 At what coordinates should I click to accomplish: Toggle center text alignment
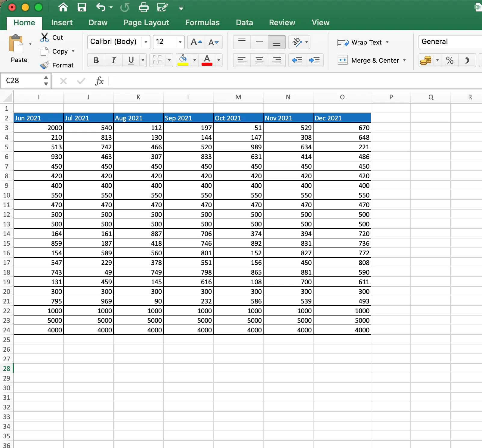pyautogui.click(x=259, y=61)
